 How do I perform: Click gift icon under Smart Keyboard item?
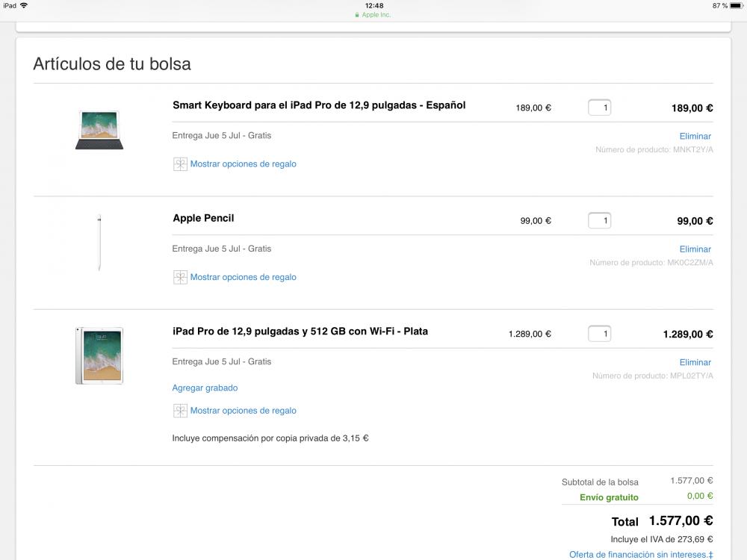click(x=180, y=164)
